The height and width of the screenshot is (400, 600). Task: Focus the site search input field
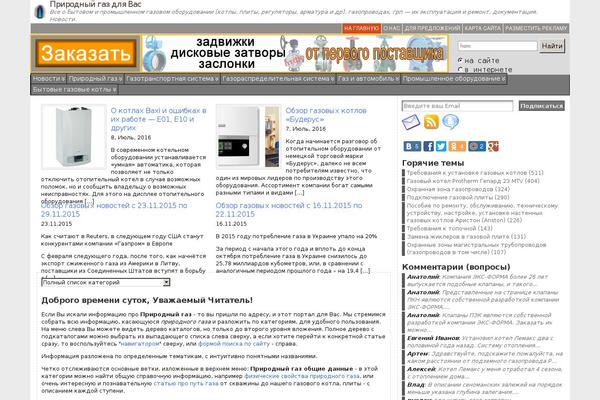497,46
